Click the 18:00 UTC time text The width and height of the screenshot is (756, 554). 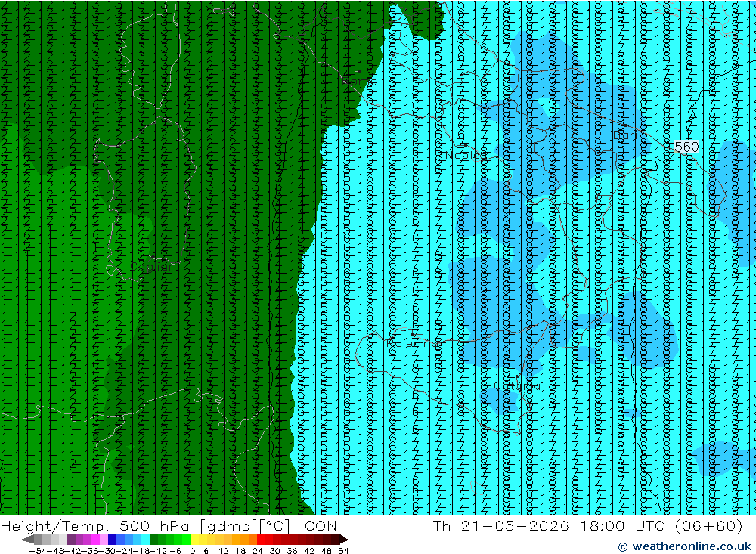[622, 525]
